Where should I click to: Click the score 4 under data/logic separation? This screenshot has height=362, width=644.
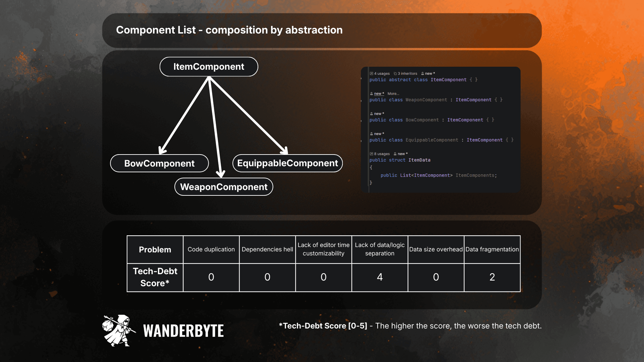point(380,277)
